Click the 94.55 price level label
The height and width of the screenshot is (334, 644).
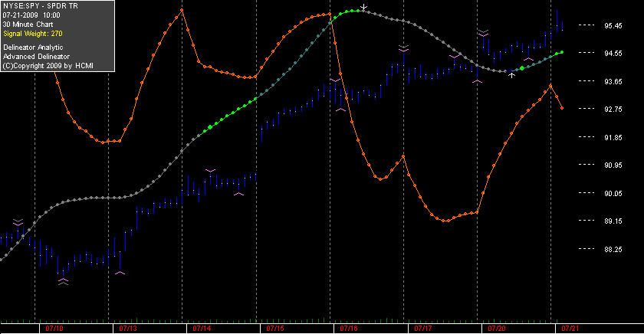(x=613, y=54)
